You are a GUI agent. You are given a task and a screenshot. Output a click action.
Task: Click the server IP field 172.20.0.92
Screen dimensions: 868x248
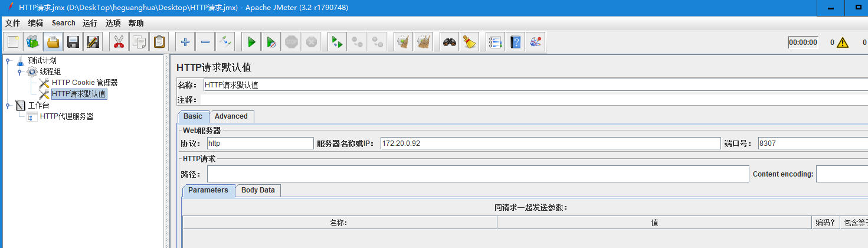pos(551,143)
